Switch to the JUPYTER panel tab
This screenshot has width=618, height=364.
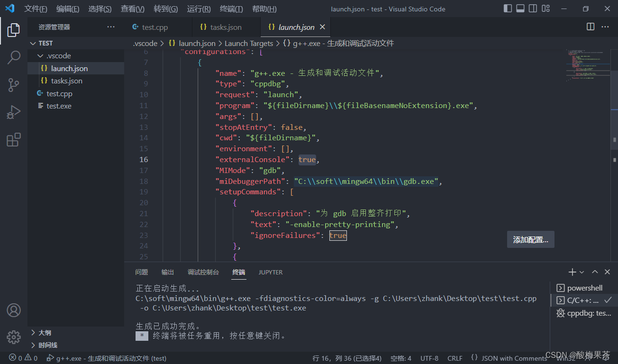point(271,272)
